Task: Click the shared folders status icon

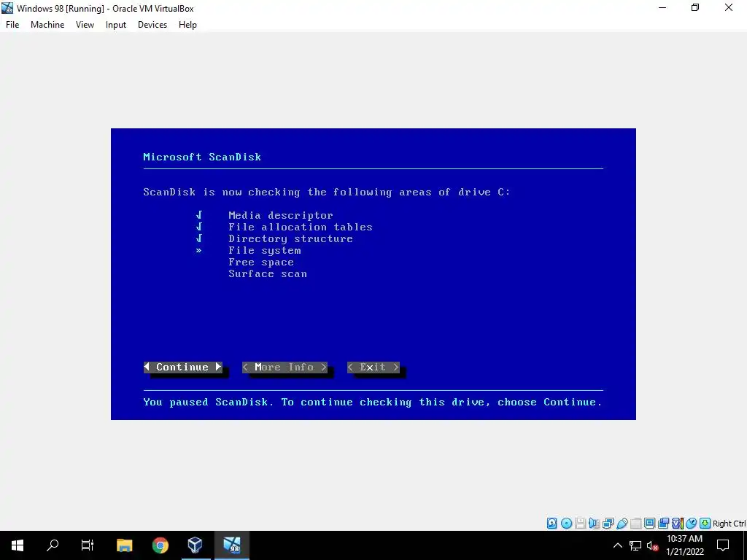Action: [635, 524]
